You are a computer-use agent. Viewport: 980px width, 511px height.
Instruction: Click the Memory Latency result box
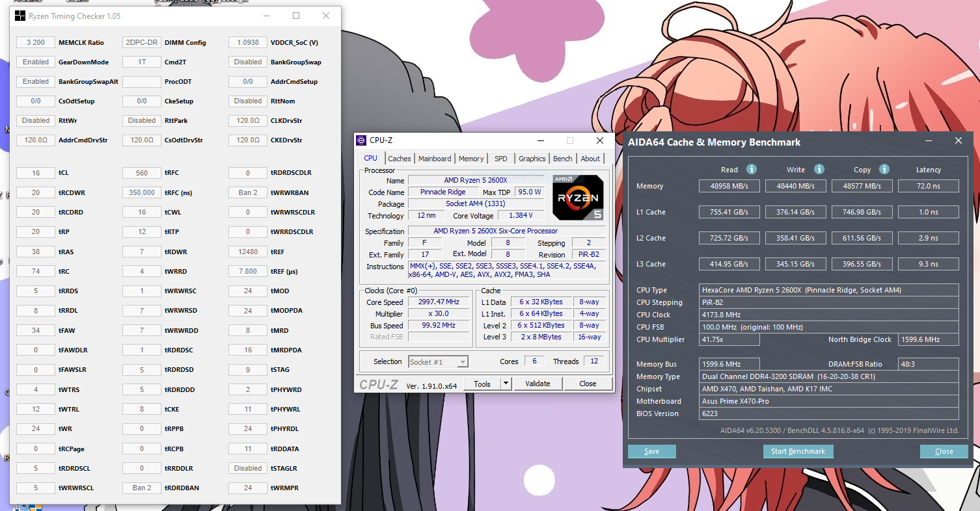928,186
